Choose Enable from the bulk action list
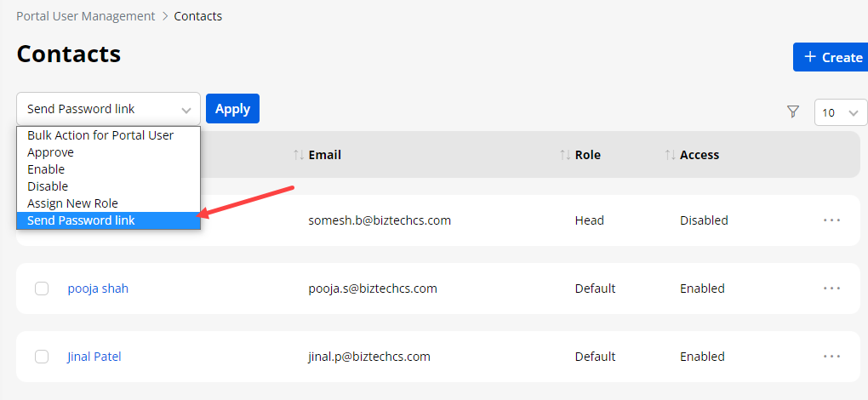 click(x=46, y=169)
